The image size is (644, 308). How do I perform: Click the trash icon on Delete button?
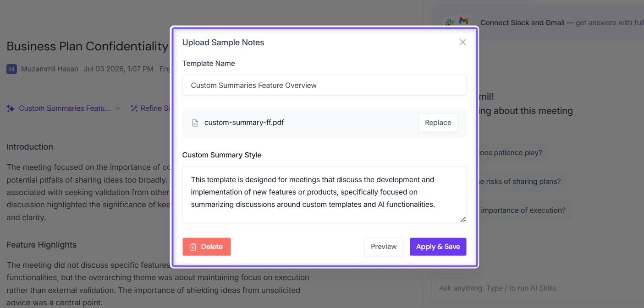click(x=193, y=247)
